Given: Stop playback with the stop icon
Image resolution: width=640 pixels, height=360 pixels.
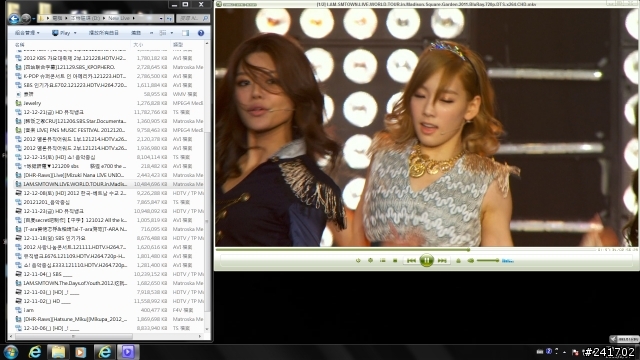Looking at the screenshot, I should pyautogui.click(x=395, y=260).
